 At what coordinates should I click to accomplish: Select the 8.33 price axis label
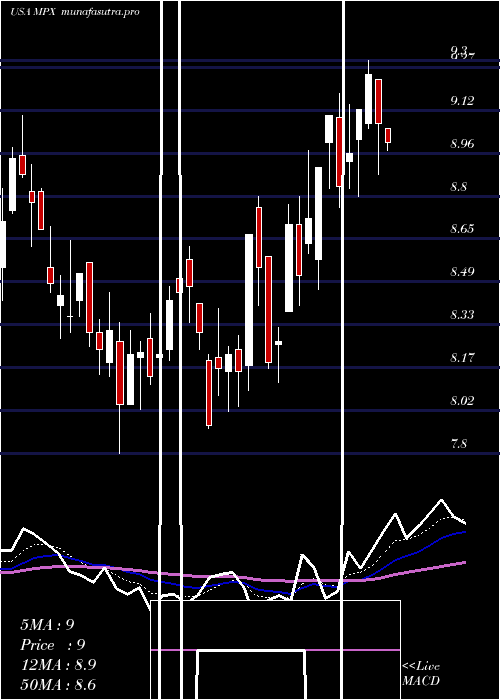point(462,315)
